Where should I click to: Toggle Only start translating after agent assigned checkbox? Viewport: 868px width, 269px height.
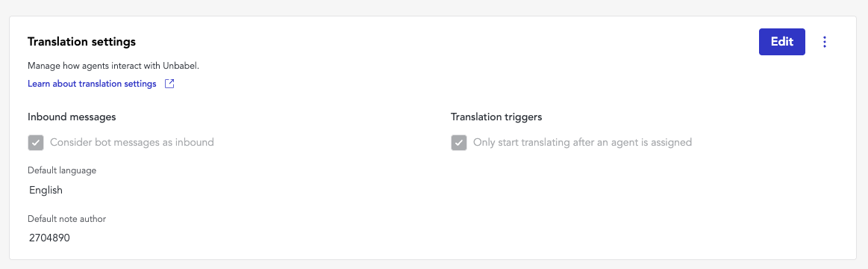pyautogui.click(x=459, y=143)
